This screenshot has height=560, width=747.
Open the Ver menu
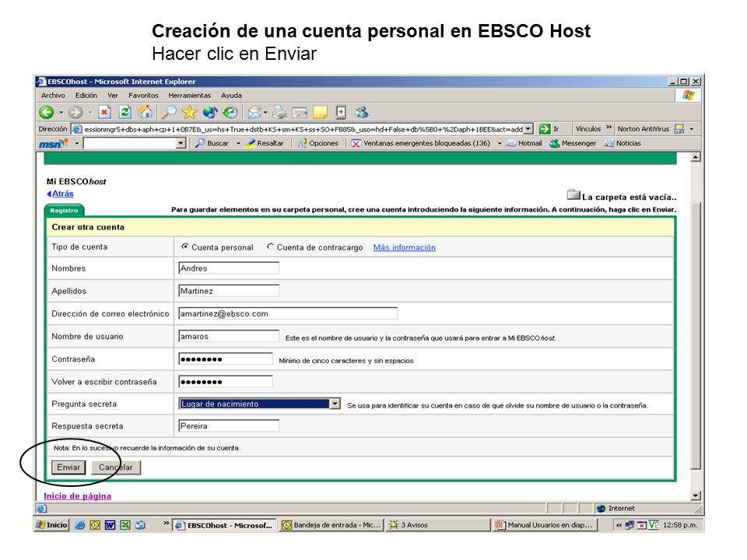pyautogui.click(x=112, y=95)
